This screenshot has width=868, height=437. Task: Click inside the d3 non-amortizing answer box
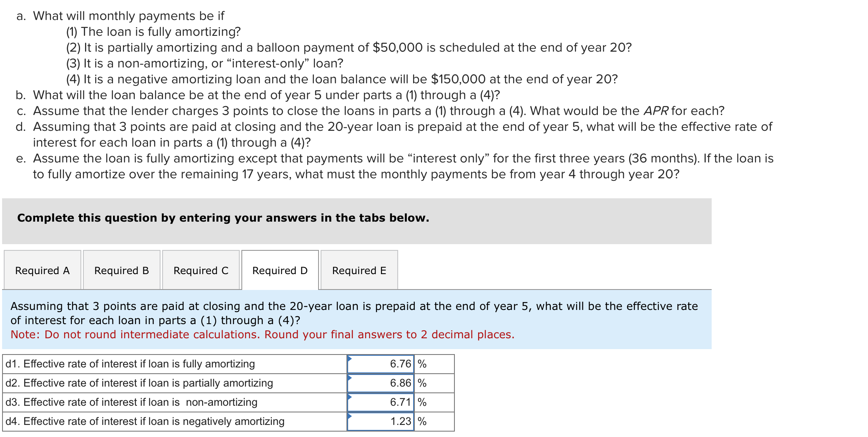coord(381,402)
